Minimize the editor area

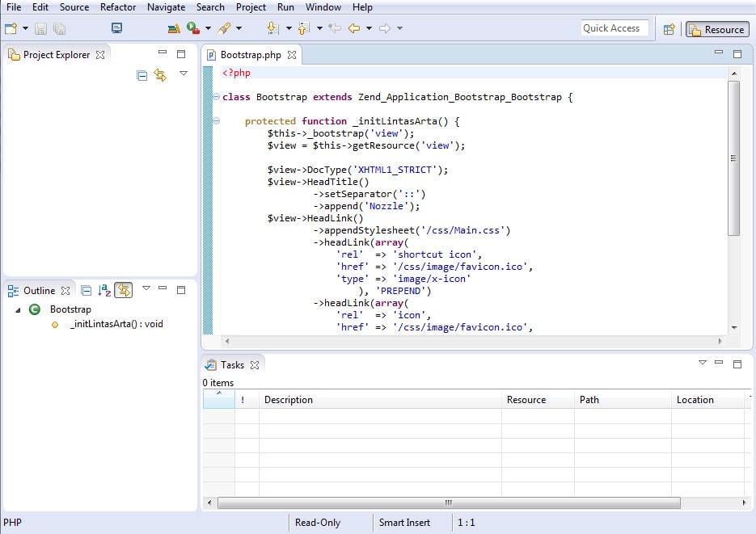pyautogui.click(x=719, y=52)
